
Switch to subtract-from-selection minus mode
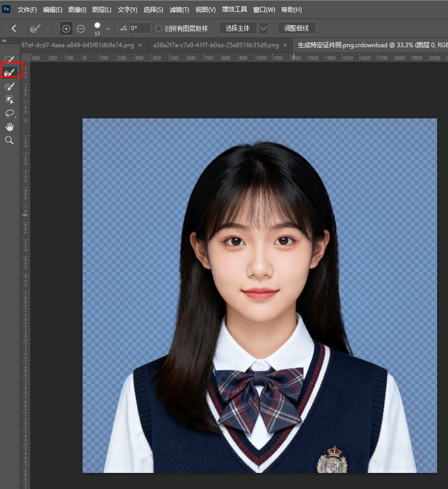pos(80,29)
